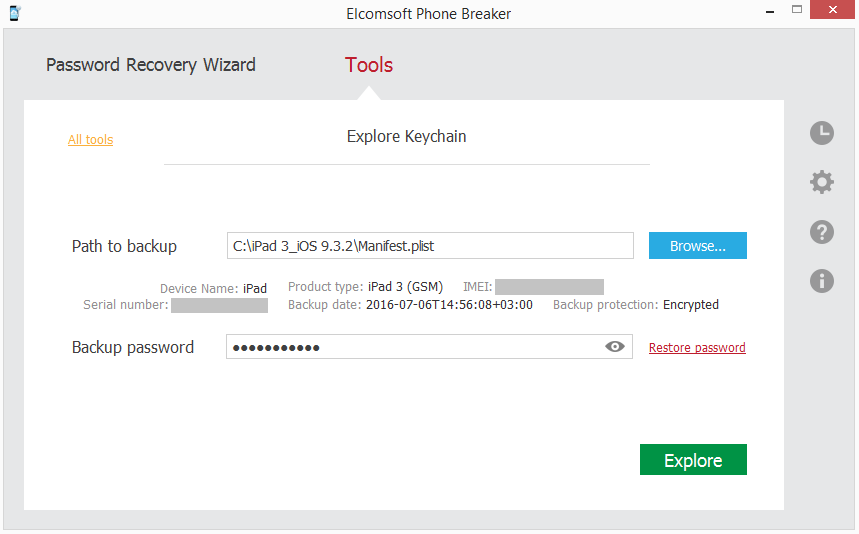
Task: Click the Backup date value text
Action: pos(449,305)
